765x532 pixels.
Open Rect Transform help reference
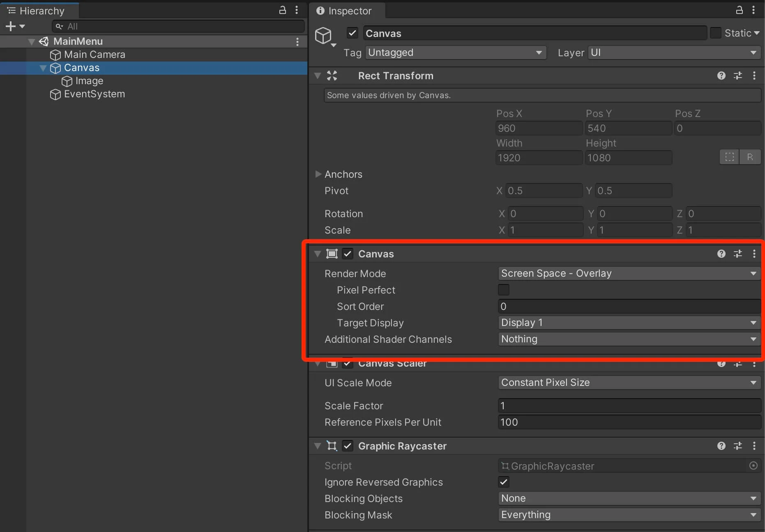(721, 76)
